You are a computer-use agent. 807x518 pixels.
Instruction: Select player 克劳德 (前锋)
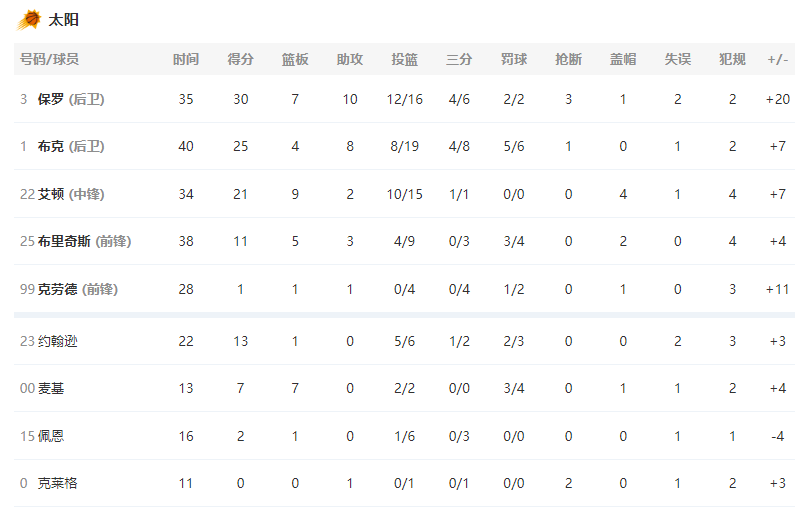pos(78,289)
